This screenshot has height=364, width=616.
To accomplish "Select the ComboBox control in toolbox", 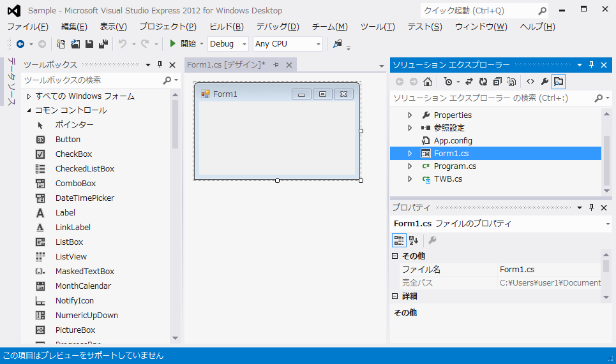I will pyautogui.click(x=75, y=183).
